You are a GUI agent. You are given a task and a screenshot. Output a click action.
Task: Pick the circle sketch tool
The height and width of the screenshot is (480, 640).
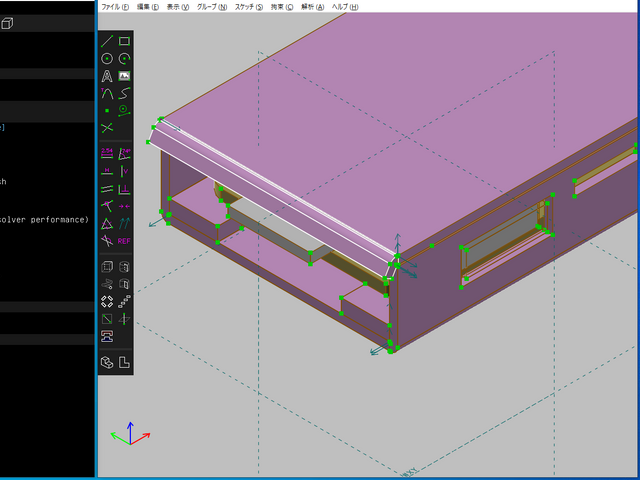[107, 59]
